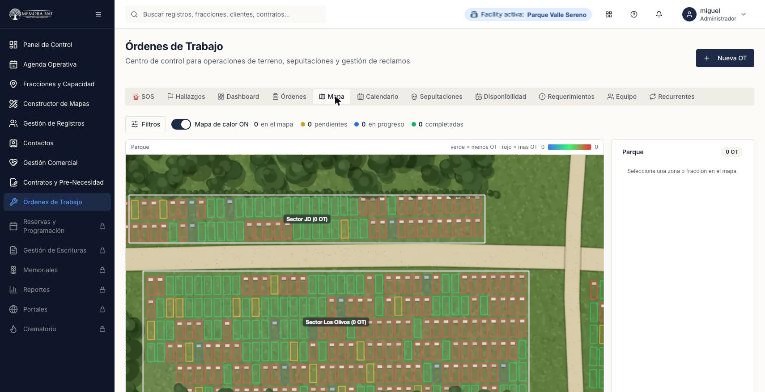Switch to the Equipo tab
This screenshot has width=765, height=392.
tap(622, 97)
